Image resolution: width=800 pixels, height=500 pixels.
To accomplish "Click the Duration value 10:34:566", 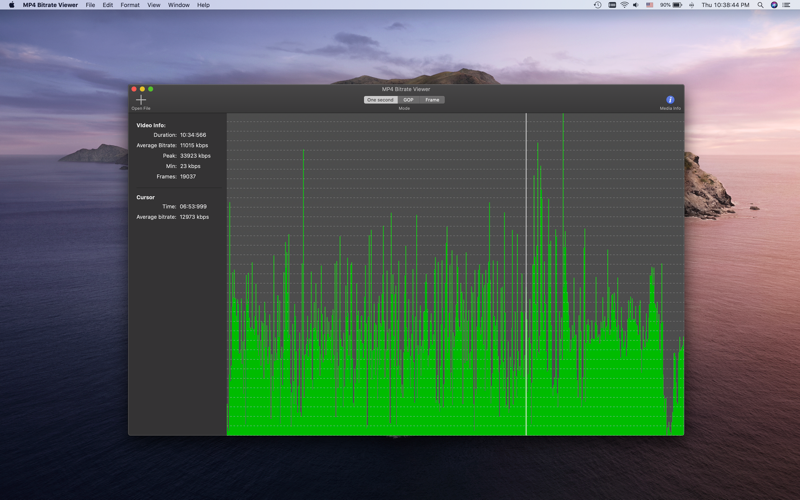I will coord(193,135).
